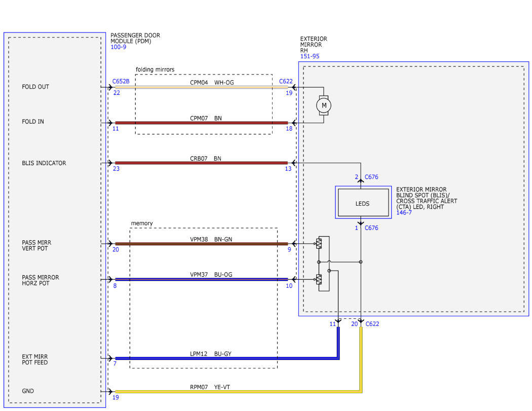The image size is (532, 411).
Task: Open the 146-7 reference for the BLIS LED
Action: point(404,213)
